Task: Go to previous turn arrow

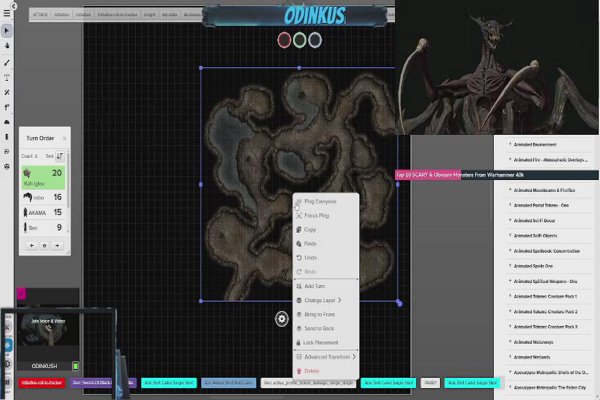Action: (x=32, y=245)
